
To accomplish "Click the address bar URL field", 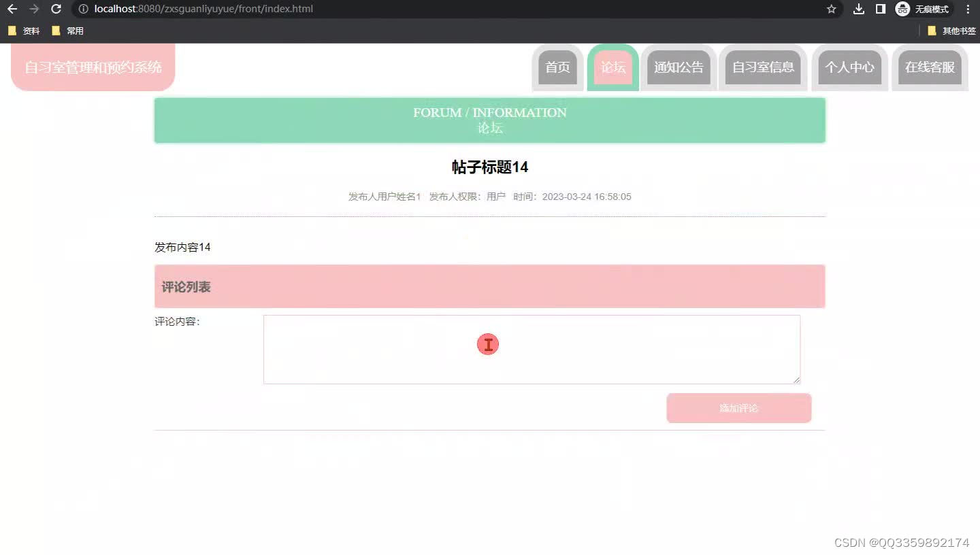I will pos(456,9).
